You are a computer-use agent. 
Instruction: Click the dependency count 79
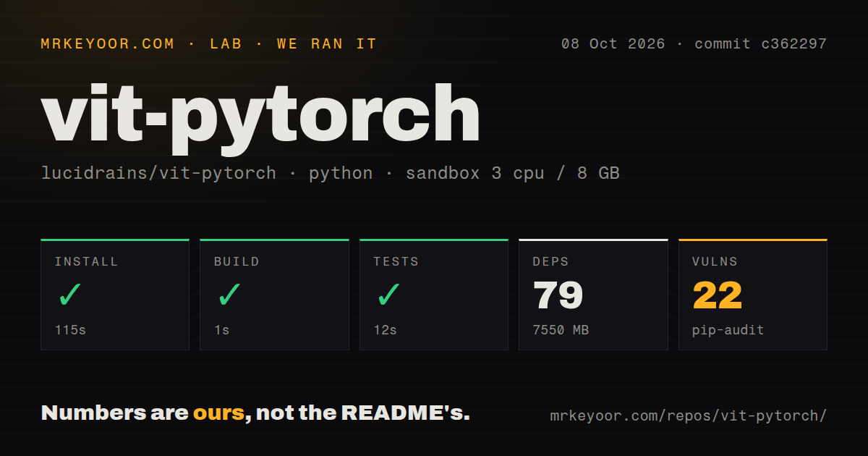coord(558,295)
